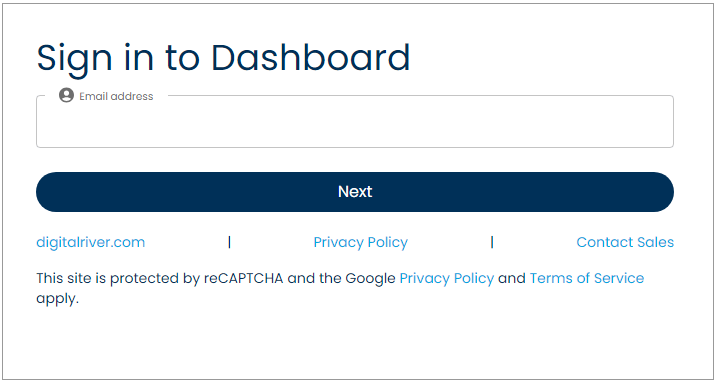Open Google Privacy Policy link in reCAPTCHA notice
Viewport: 716px width, 383px height.
click(447, 278)
